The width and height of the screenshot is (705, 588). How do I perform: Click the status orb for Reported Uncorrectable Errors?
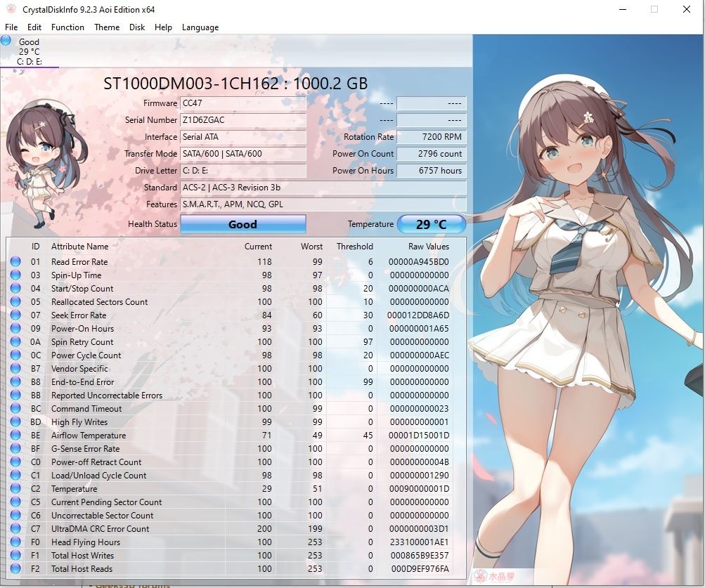point(15,395)
